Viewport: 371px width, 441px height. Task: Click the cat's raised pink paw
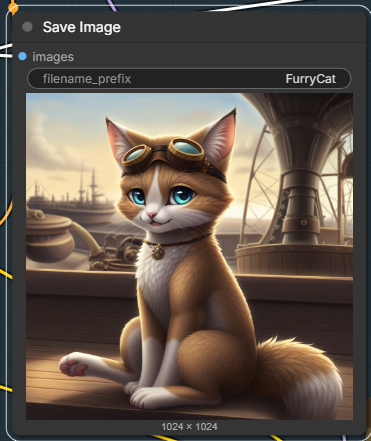point(74,366)
